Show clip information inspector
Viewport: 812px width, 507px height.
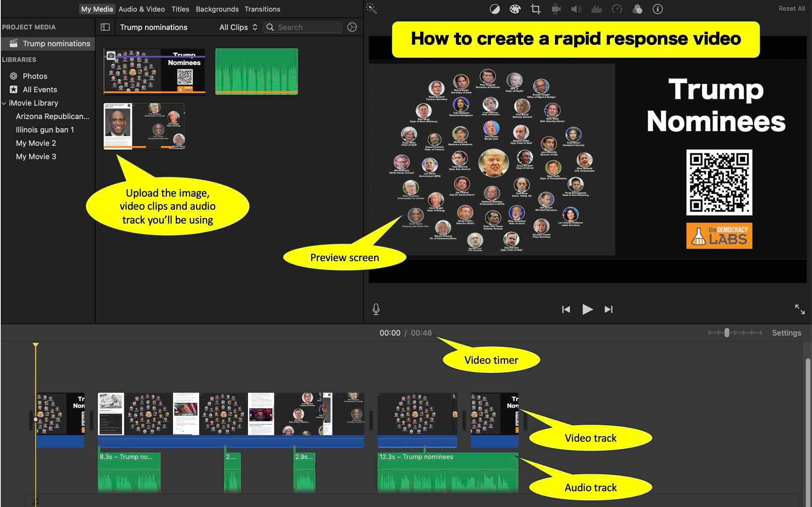pyautogui.click(x=657, y=9)
